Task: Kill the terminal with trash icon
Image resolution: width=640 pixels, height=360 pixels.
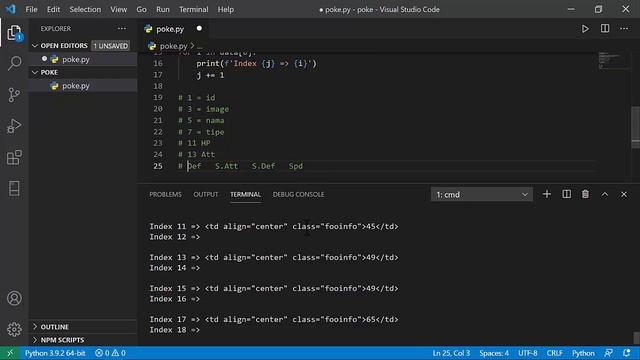Action: (585, 194)
